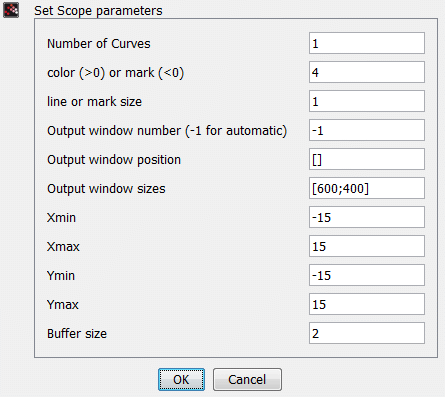Click the line or mark size field
Viewport: 445px width, 397px height.
click(367, 101)
